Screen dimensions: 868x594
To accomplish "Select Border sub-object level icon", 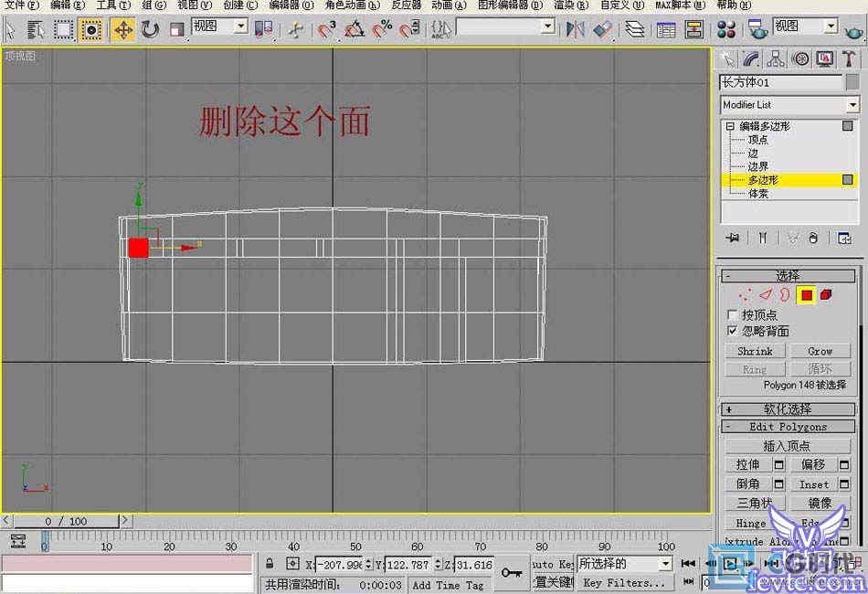I will coord(785,295).
